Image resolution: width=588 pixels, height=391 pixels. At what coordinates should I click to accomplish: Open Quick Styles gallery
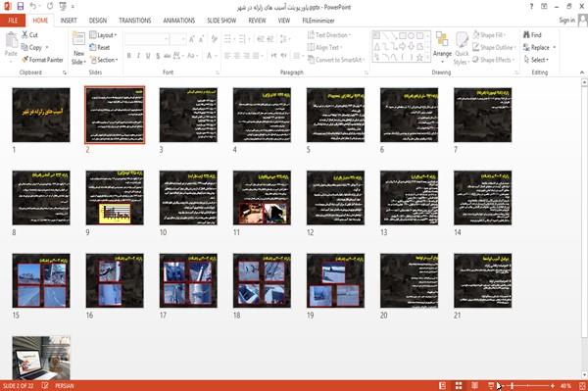(462, 48)
